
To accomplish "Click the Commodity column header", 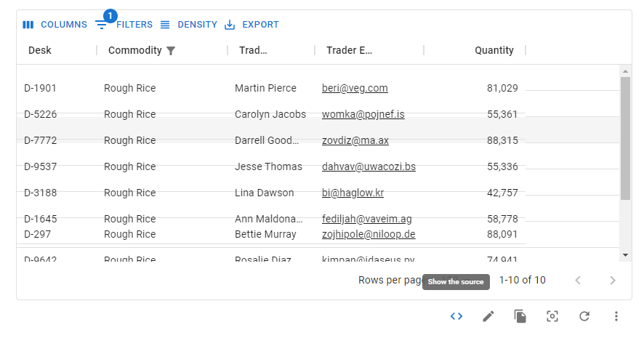I will (135, 50).
